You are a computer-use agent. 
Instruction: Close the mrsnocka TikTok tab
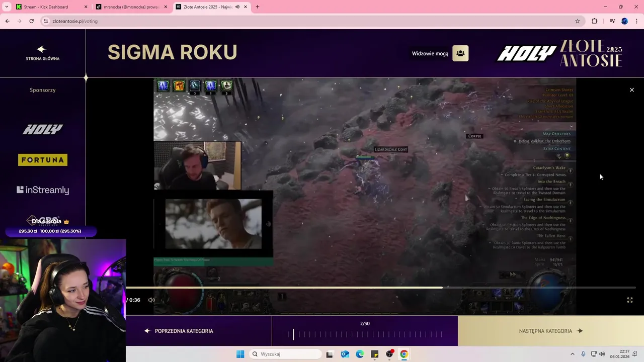pyautogui.click(x=166, y=7)
